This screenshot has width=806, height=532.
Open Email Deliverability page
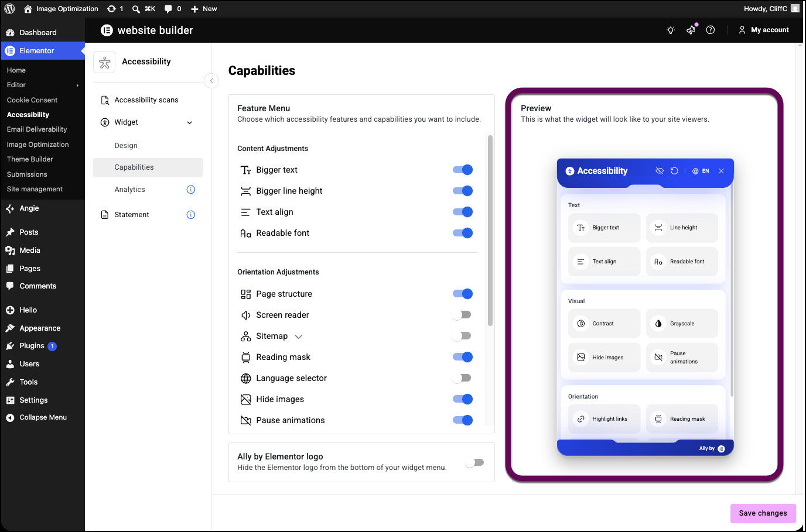[x=37, y=129]
